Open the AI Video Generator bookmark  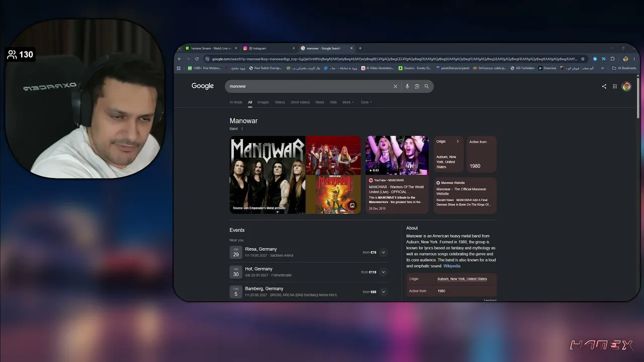[x=378, y=68]
